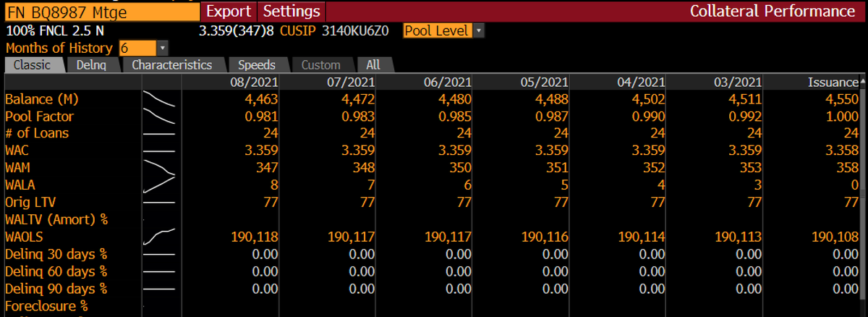Open the Characteristics tab

[172, 65]
